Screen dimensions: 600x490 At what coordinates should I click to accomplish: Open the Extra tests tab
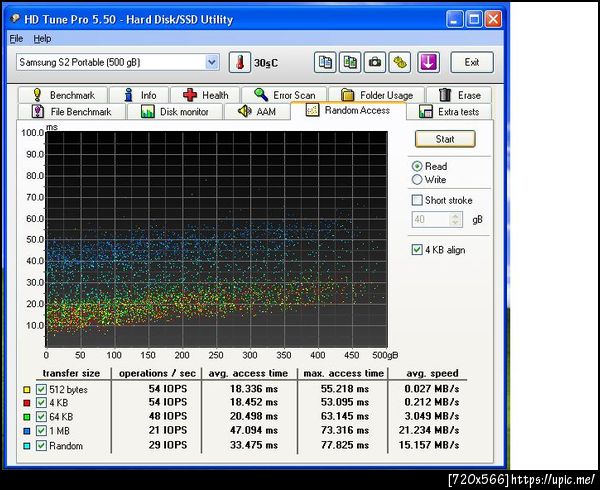(x=449, y=112)
